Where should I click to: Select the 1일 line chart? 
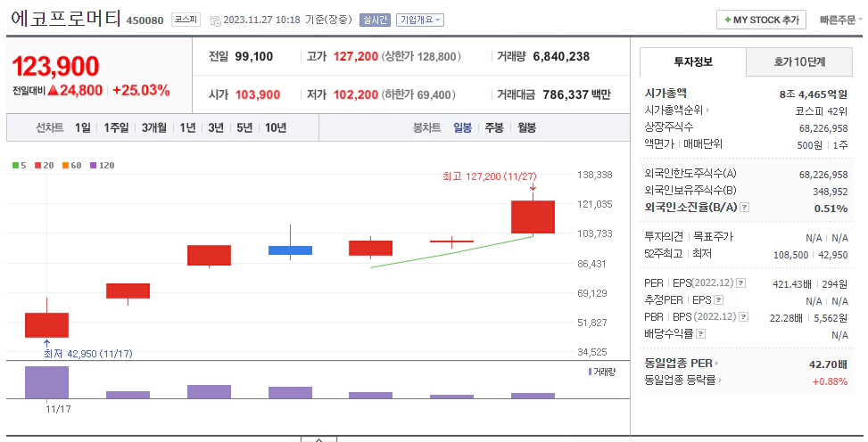tap(82, 127)
